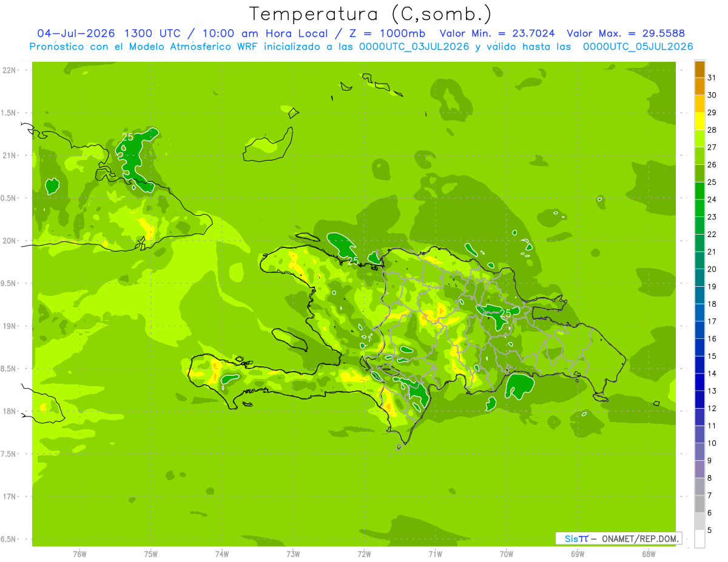Screen dimensions: 728x562
Task: Click the "70W" longitude axis label
Action: (507, 554)
